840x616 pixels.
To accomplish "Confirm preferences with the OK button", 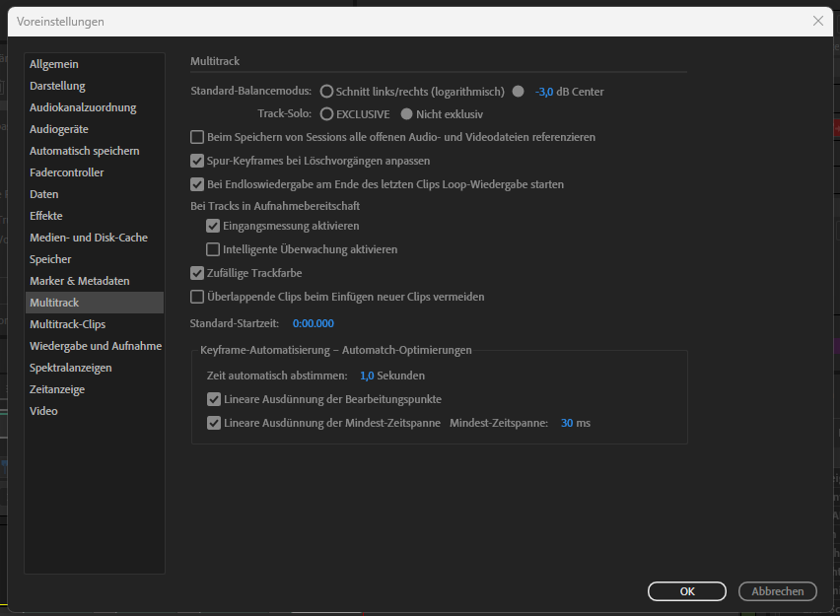I will 686,590.
